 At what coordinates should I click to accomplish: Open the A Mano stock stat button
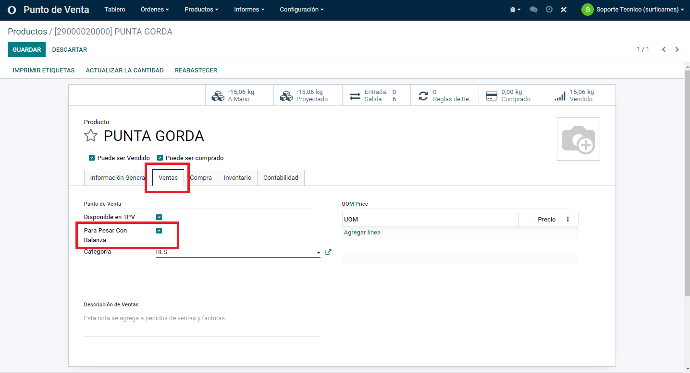[x=239, y=95]
